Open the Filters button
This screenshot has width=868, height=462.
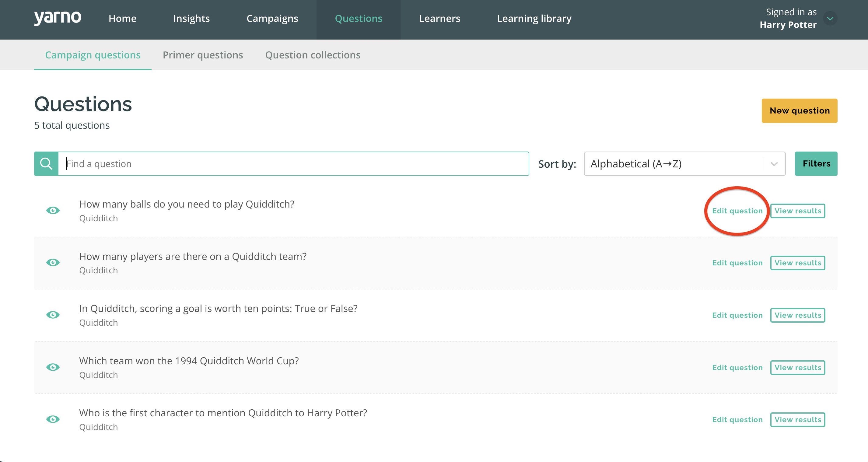(816, 164)
